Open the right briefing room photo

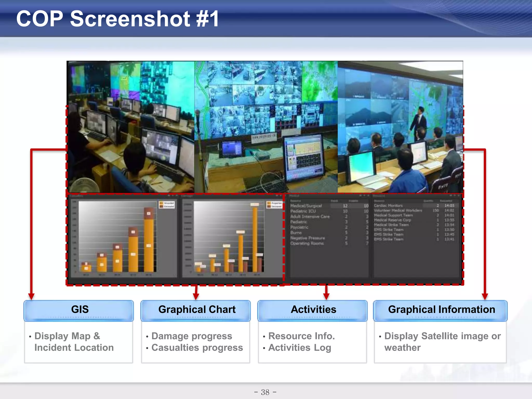click(x=400, y=127)
